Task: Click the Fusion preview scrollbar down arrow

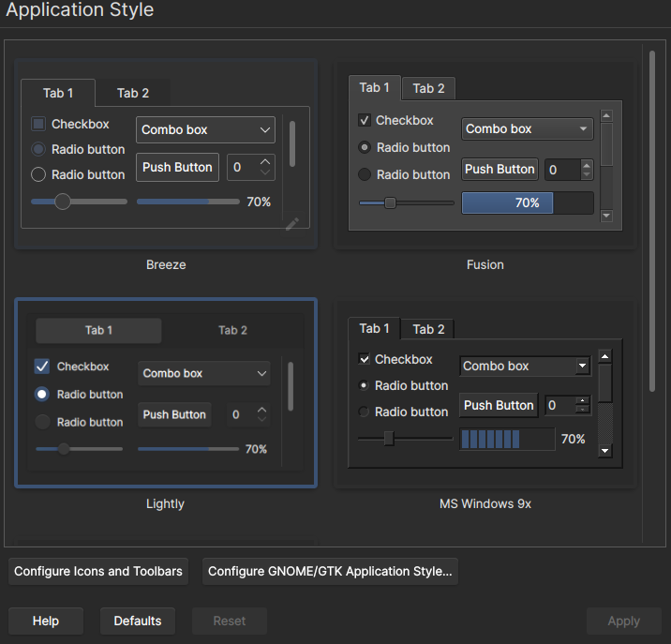Action: pos(606,216)
